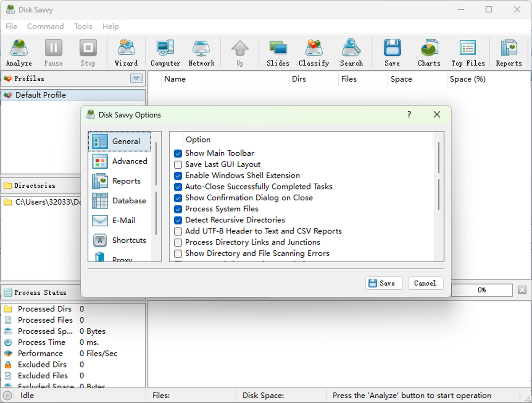
Task: Open the Tools menu
Action: [83, 27]
